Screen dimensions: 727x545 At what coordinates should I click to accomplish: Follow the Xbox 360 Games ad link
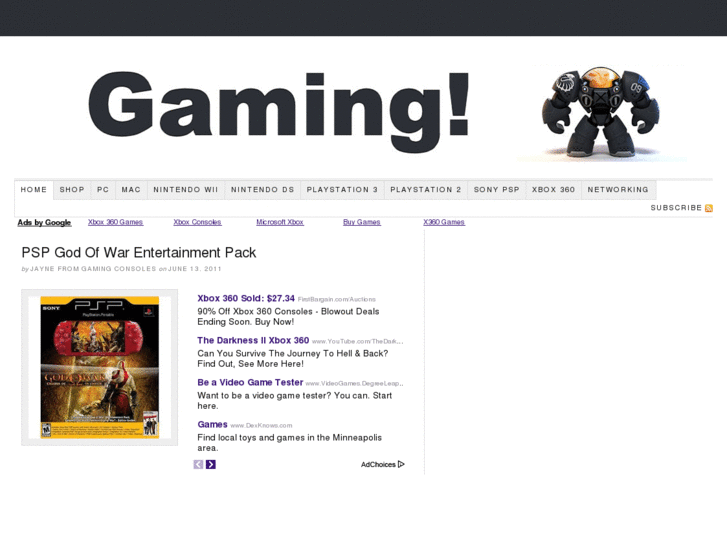[115, 222]
